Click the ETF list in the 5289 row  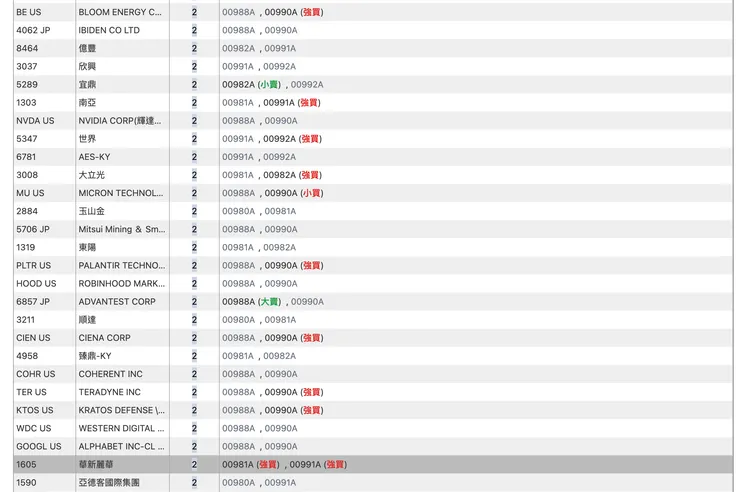(x=273, y=84)
